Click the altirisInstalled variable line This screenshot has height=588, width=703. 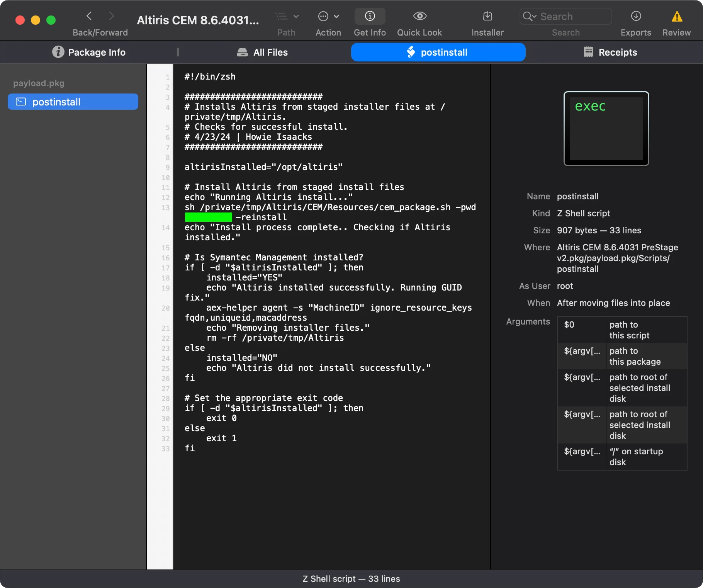264,167
